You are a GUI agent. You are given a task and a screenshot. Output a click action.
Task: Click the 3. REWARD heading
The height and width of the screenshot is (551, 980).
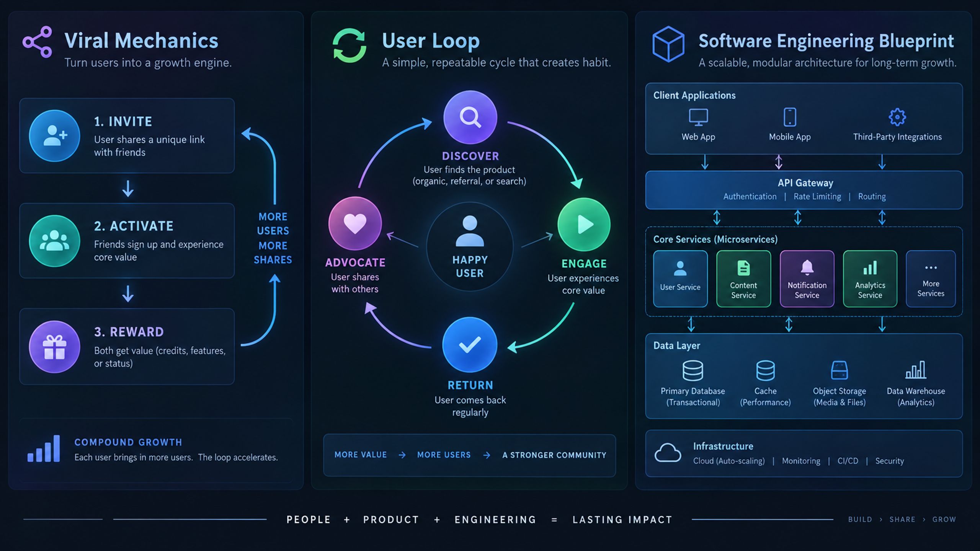tap(129, 332)
